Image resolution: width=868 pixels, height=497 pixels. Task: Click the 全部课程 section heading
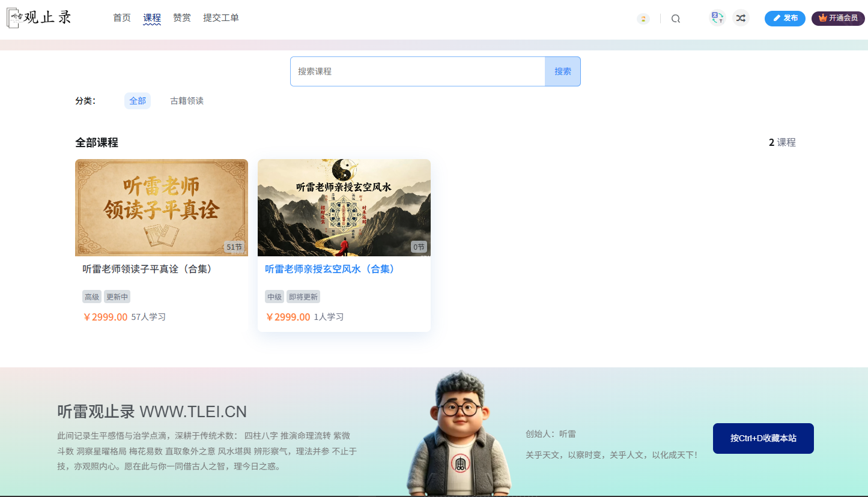[x=97, y=143]
